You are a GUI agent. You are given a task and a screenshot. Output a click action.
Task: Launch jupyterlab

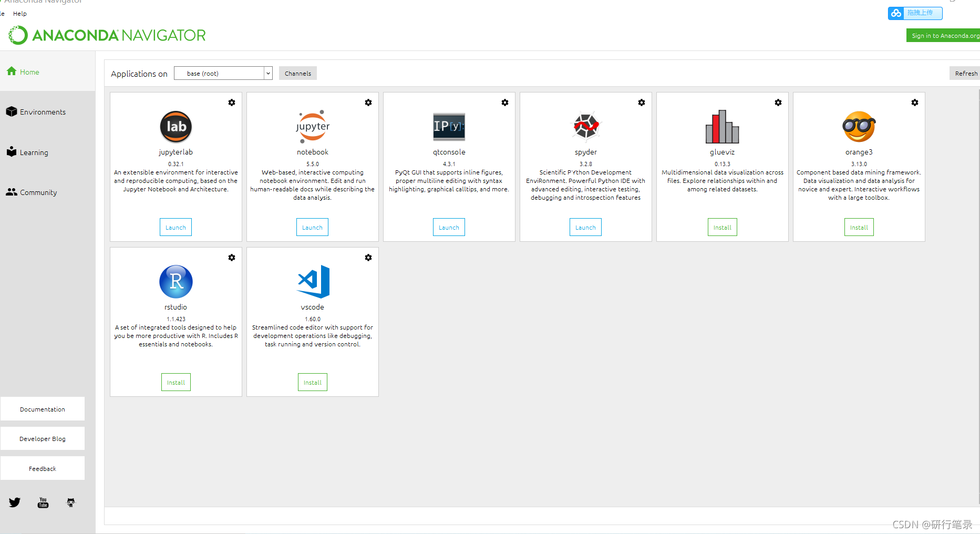(x=176, y=227)
